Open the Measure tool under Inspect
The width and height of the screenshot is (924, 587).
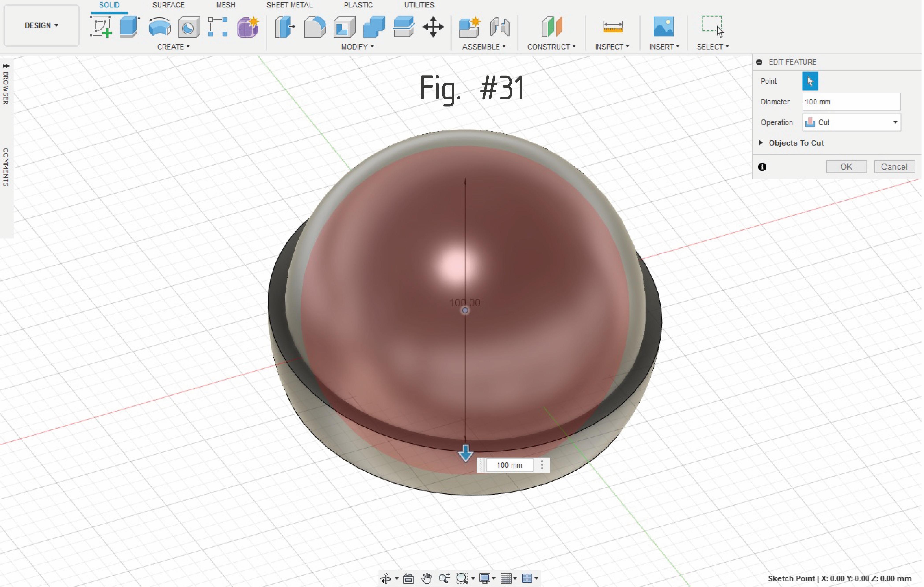(612, 27)
